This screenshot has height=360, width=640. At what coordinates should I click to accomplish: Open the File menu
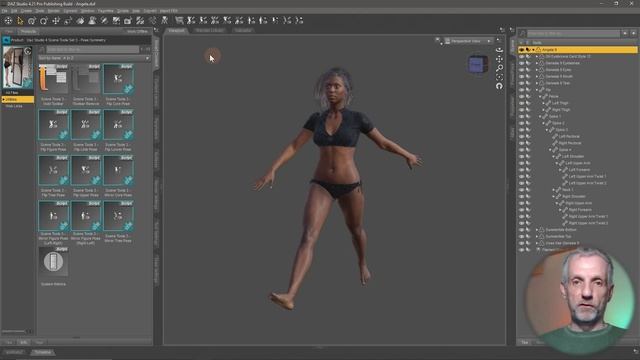(4, 11)
